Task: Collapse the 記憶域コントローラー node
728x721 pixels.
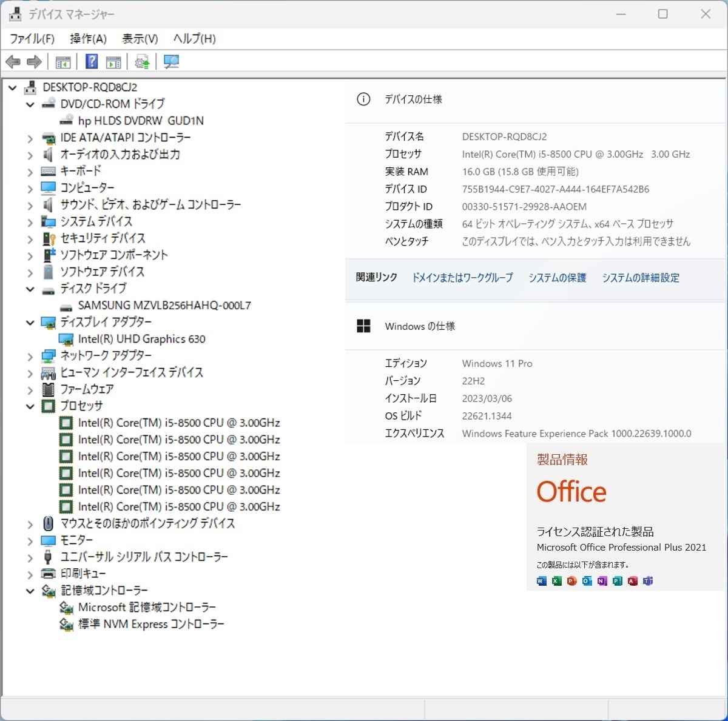Action: pyautogui.click(x=30, y=591)
